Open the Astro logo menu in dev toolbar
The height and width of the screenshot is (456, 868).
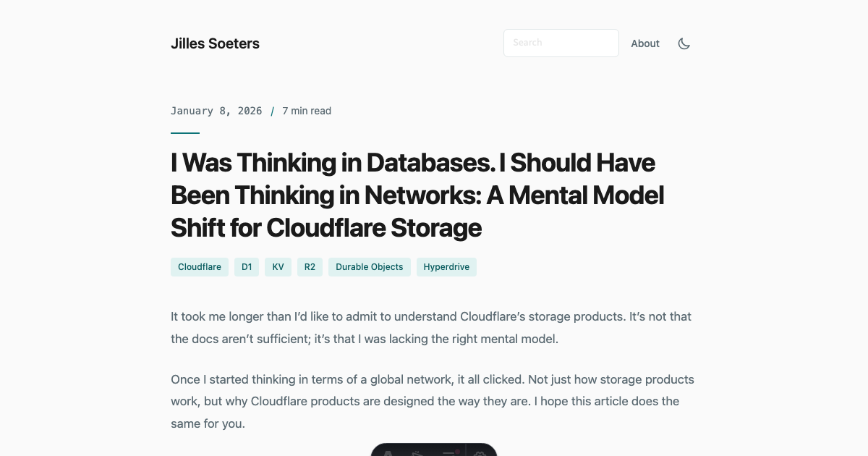point(388,452)
